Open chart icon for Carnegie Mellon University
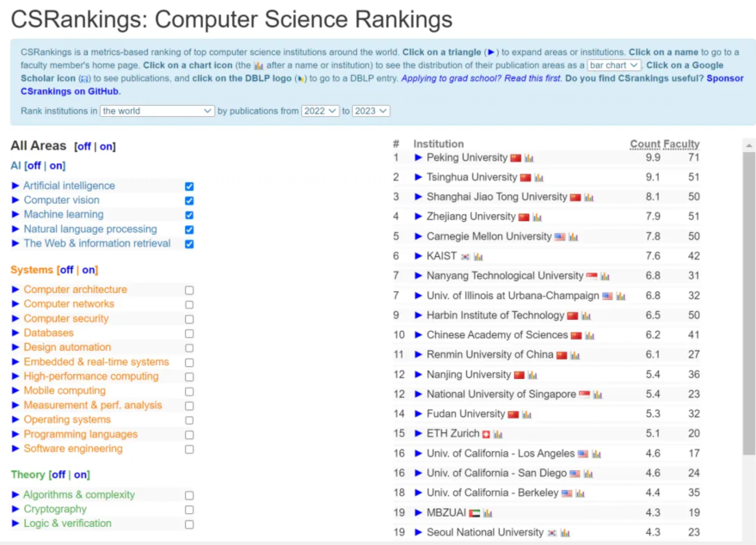The image size is (756, 545). 574,237
